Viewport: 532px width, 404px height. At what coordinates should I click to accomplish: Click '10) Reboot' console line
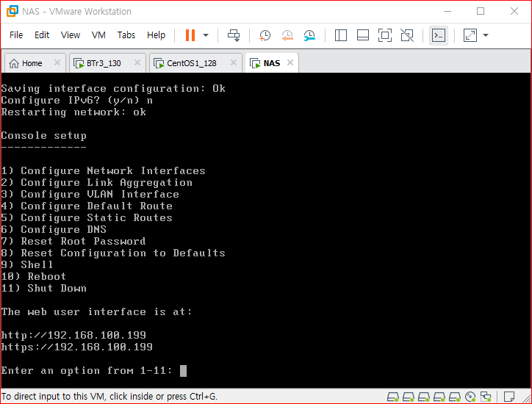pos(34,276)
